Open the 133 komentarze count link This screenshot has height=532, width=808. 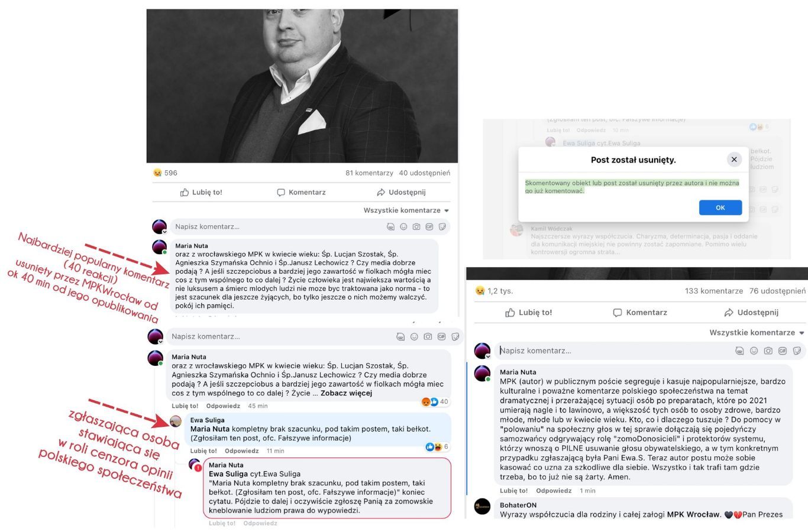tap(714, 291)
